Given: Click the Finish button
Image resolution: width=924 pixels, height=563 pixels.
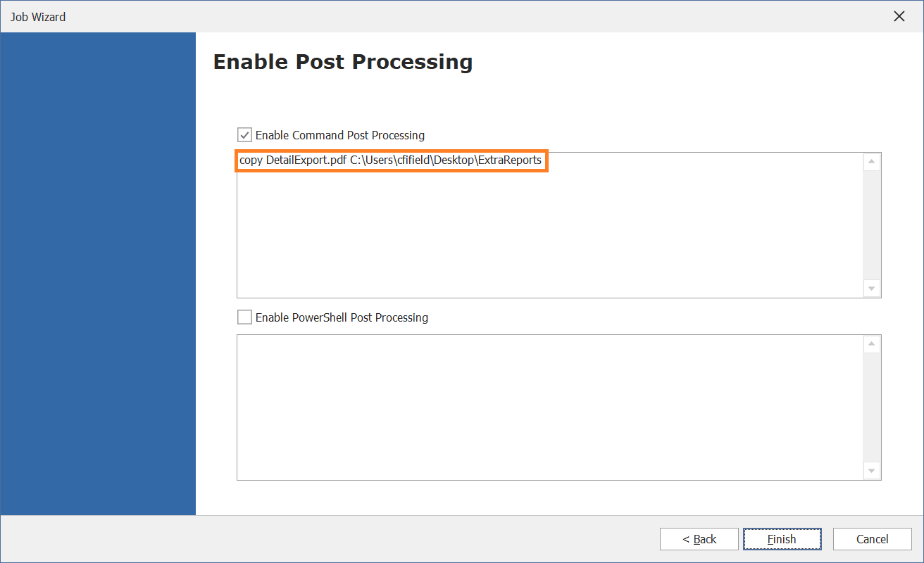Looking at the screenshot, I should tap(782, 539).
